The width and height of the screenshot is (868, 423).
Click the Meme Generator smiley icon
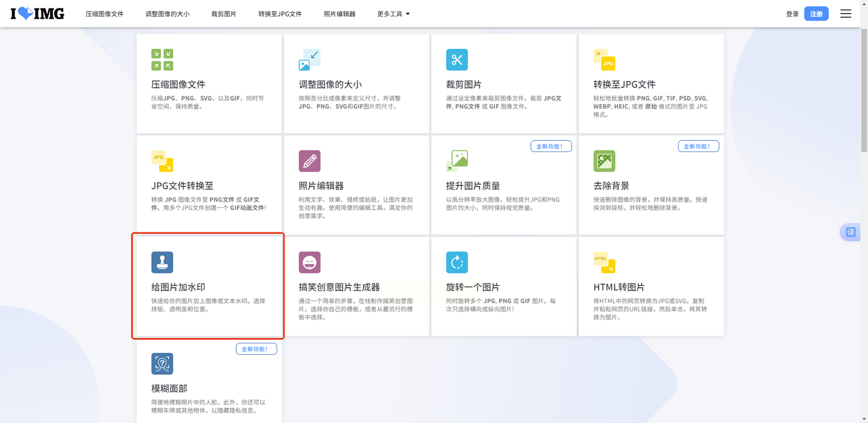click(309, 262)
